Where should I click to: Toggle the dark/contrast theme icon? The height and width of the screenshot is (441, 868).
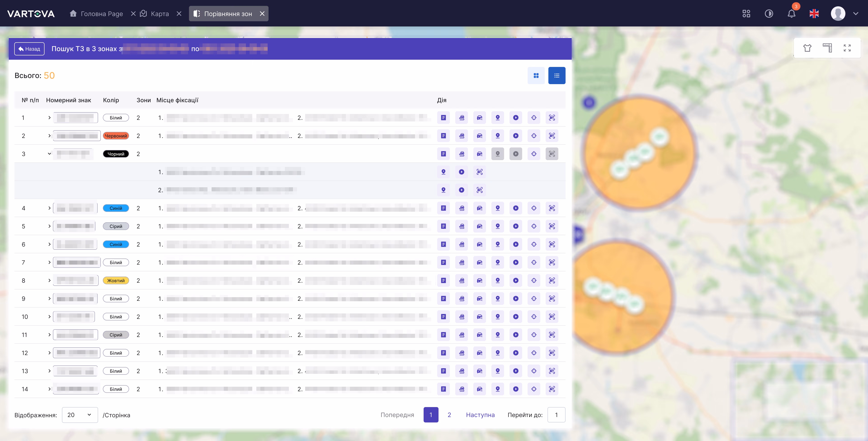coord(769,14)
